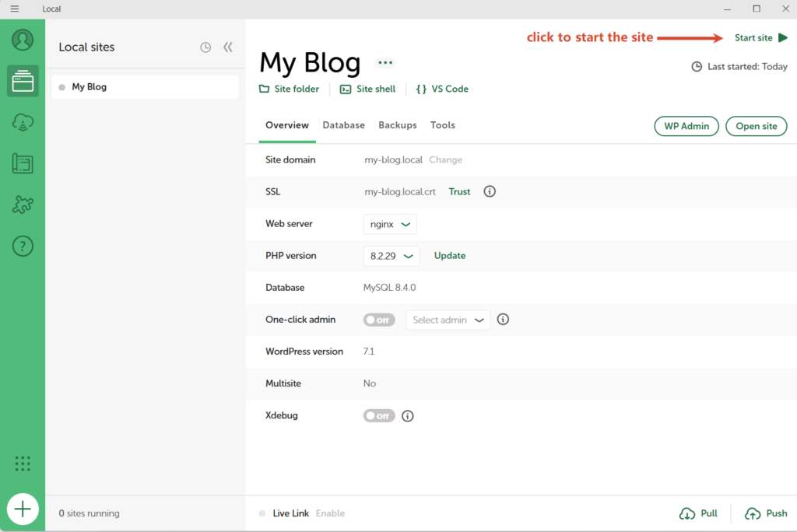Switch to the Tools tab
The width and height of the screenshot is (797, 532).
click(x=443, y=125)
